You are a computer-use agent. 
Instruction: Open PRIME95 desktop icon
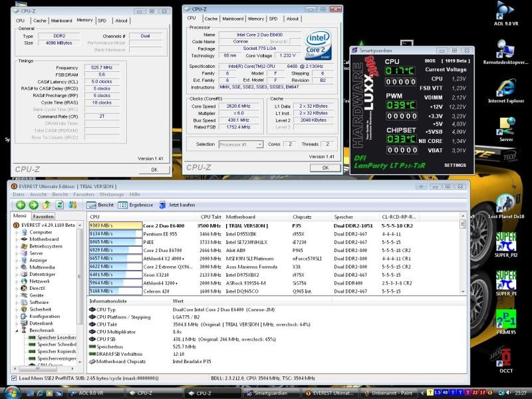pos(506,322)
